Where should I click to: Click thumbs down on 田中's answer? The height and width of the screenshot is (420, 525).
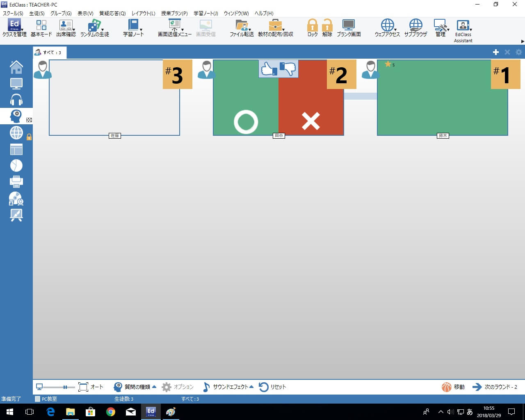click(288, 68)
